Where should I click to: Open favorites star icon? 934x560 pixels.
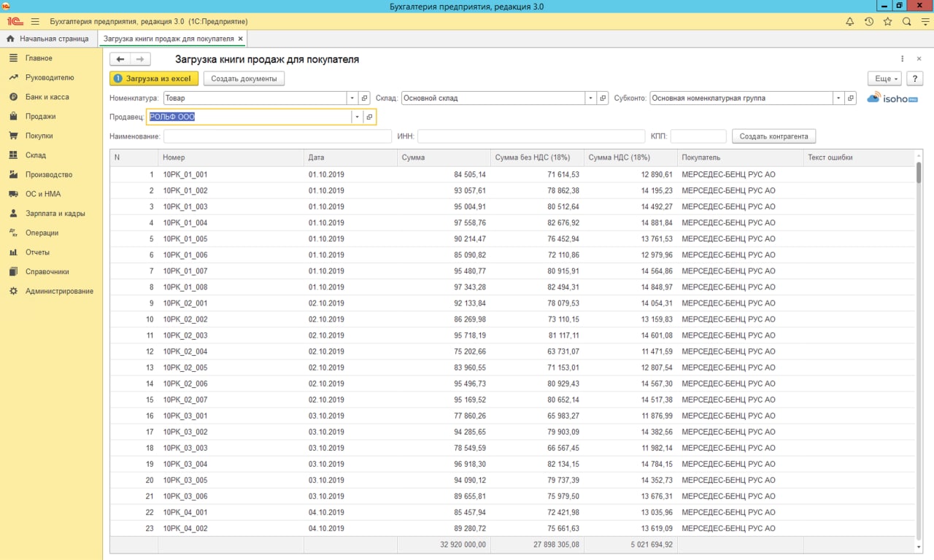pyautogui.click(x=888, y=22)
